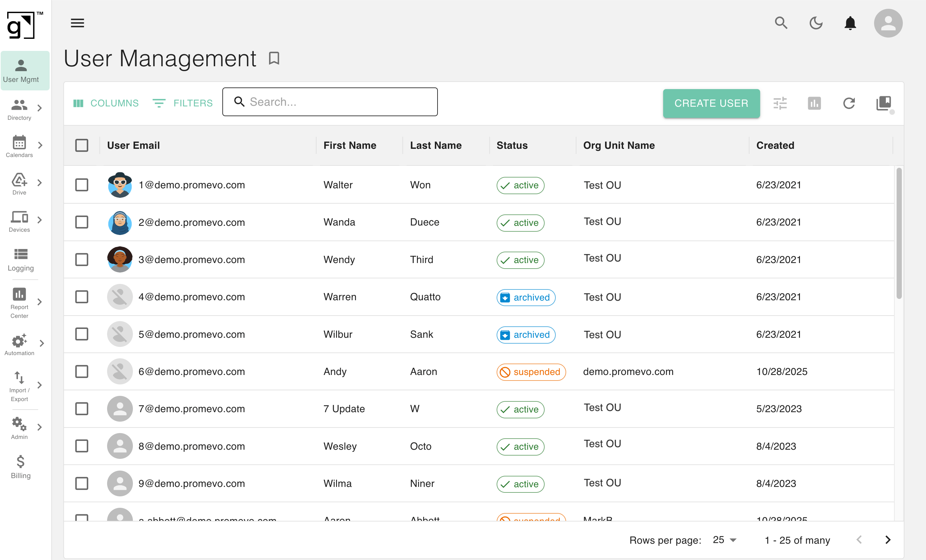Image resolution: width=926 pixels, height=560 pixels.
Task: Open the COLUMNS chooser
Action: pyautogui.click(x=105, y=103)
